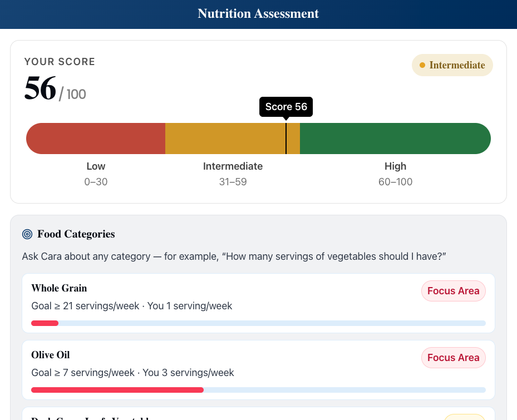Click 'Goal ≥ 21 servings/week' text

85,306
